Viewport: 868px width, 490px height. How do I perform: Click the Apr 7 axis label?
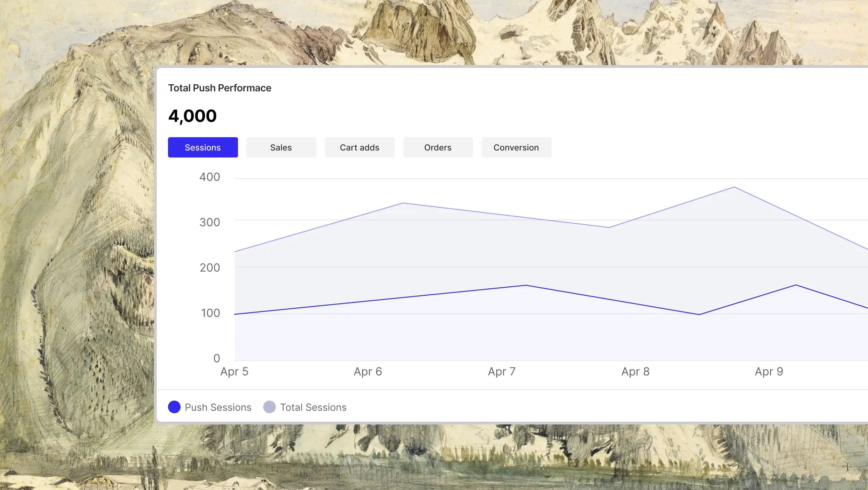click(502, 371)
